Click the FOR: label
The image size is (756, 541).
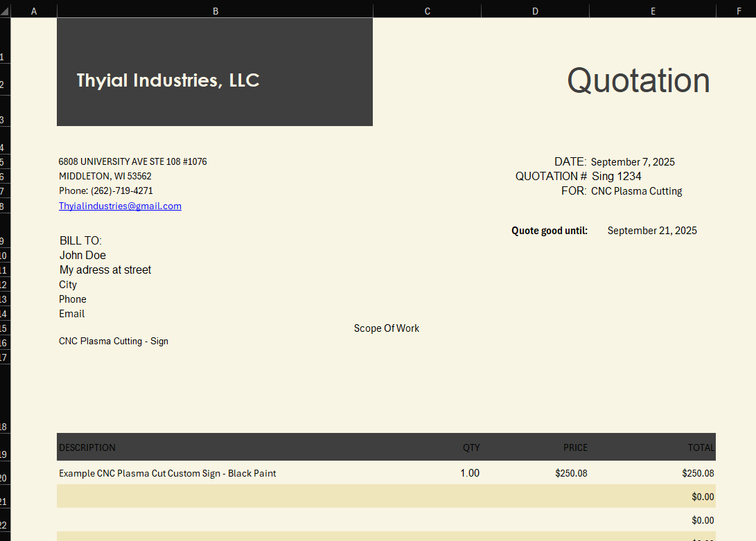click(574, 191)
